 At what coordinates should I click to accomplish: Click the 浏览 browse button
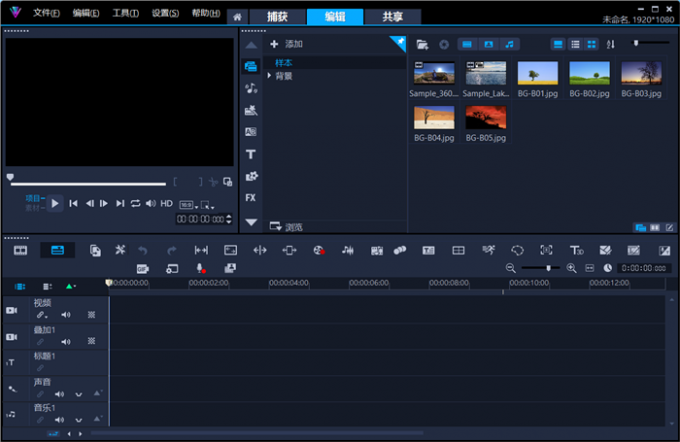coord(286,227)
